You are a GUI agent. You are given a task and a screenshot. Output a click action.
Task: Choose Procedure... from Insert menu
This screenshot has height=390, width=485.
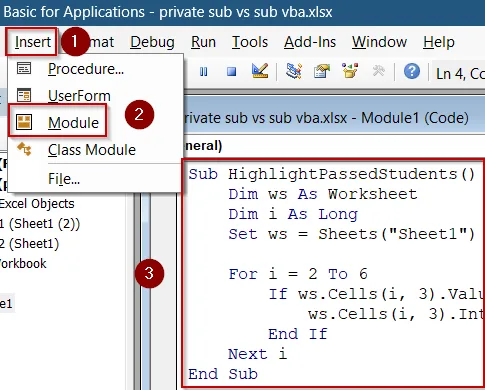coord(95,69)
